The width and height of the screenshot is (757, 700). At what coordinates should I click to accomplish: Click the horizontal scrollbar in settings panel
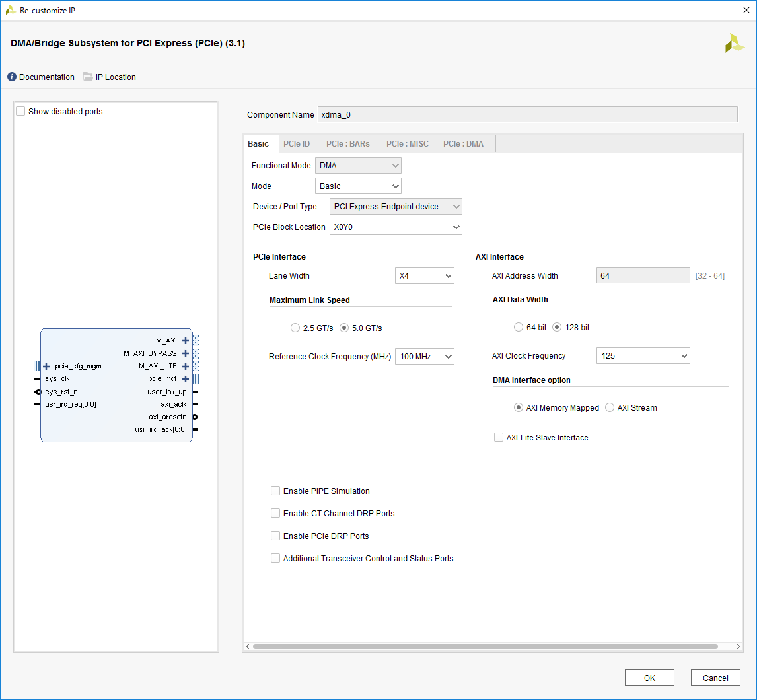tap(485, 647)
